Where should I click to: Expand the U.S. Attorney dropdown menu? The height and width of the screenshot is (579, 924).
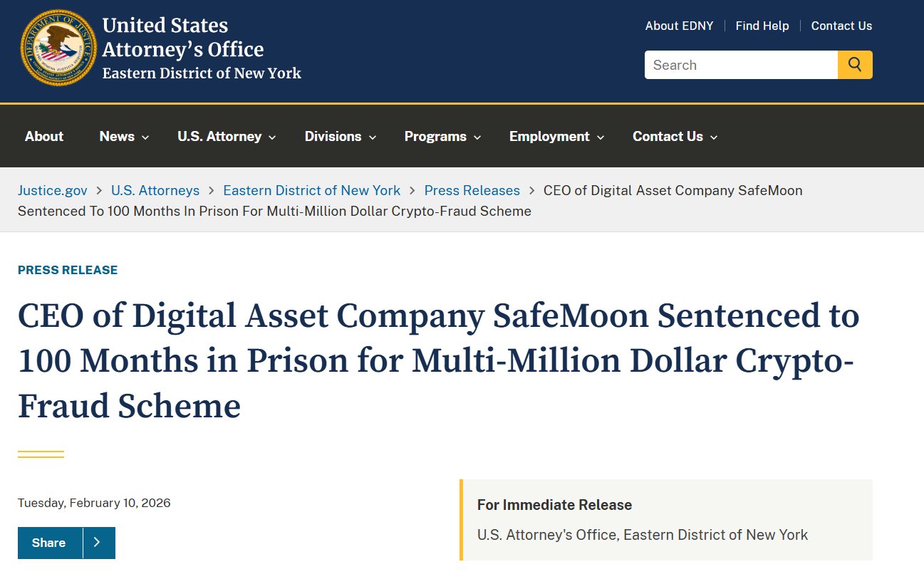pos(227,137)
